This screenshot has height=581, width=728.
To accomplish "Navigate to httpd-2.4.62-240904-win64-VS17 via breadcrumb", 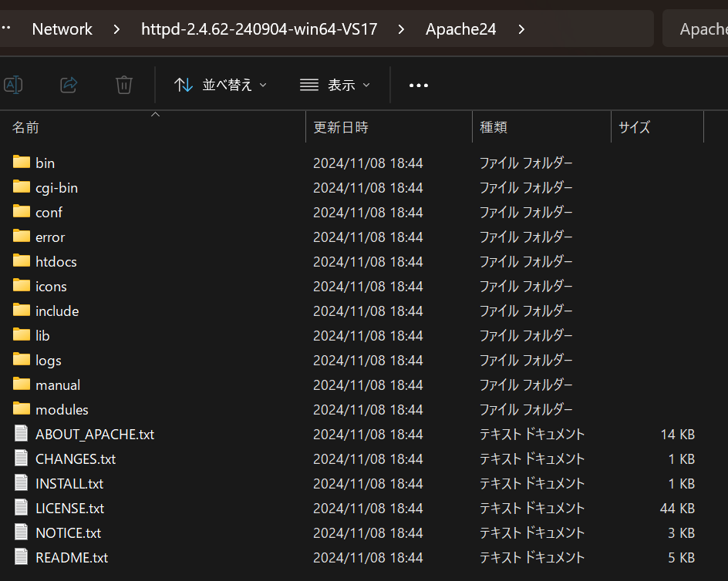I will (x=258, y=29).
